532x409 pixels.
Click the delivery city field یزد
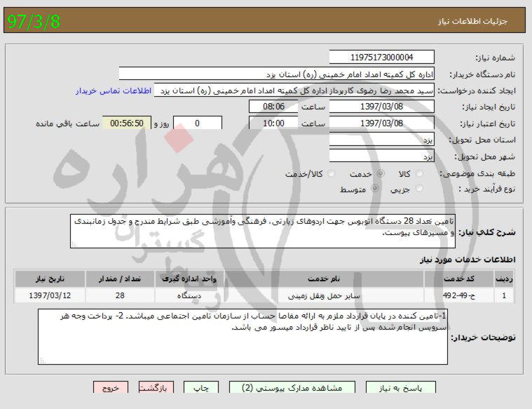[x=382, y=156]
